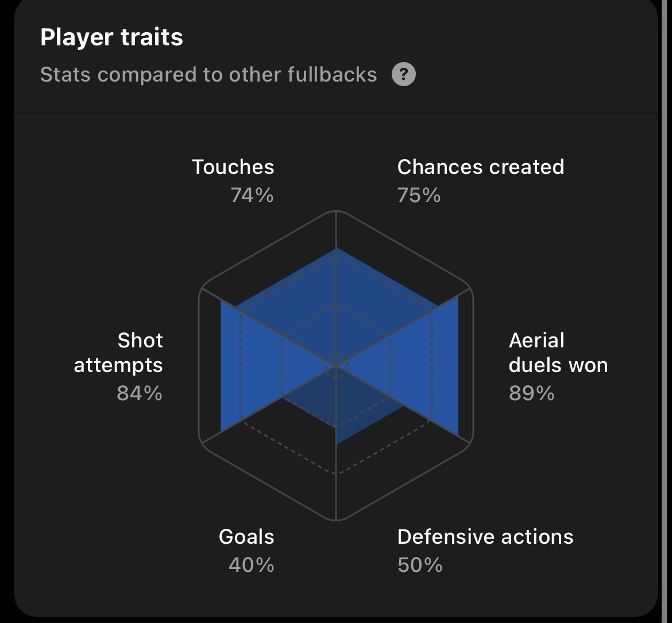This screenshot has width=672, height=623.
Task: Tap the Shot attempts 84% value
Action: click(140, 393)
